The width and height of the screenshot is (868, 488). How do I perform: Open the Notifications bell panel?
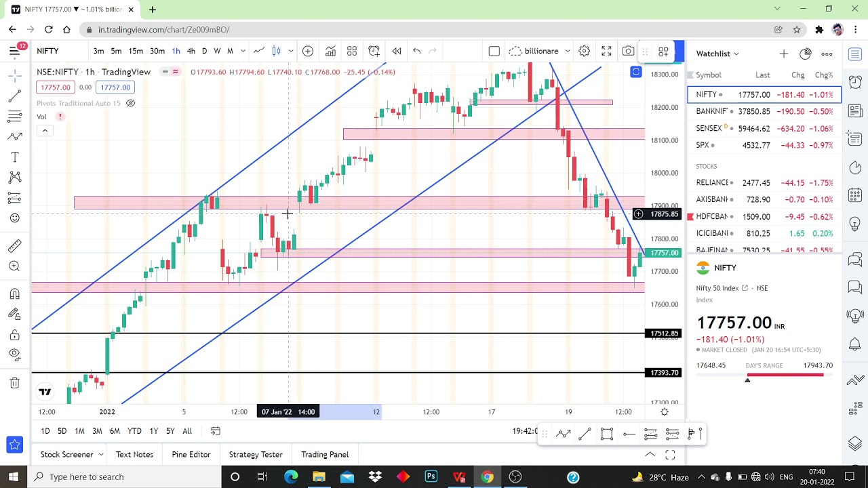pos(855,344)
